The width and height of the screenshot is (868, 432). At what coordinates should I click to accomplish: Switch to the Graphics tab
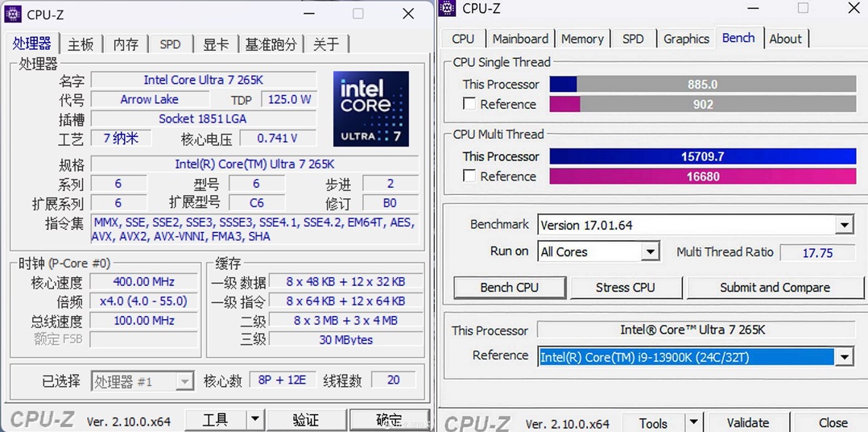[x=686, y=39]
